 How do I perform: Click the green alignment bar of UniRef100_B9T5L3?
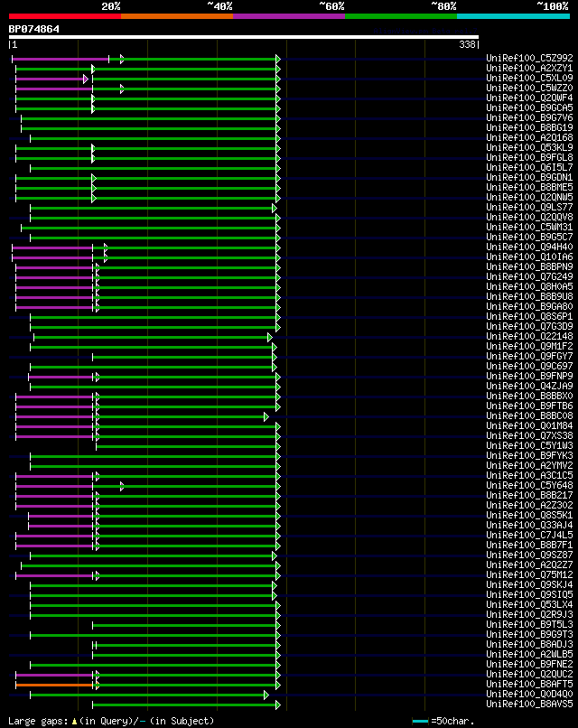click(x=184, y=625)
